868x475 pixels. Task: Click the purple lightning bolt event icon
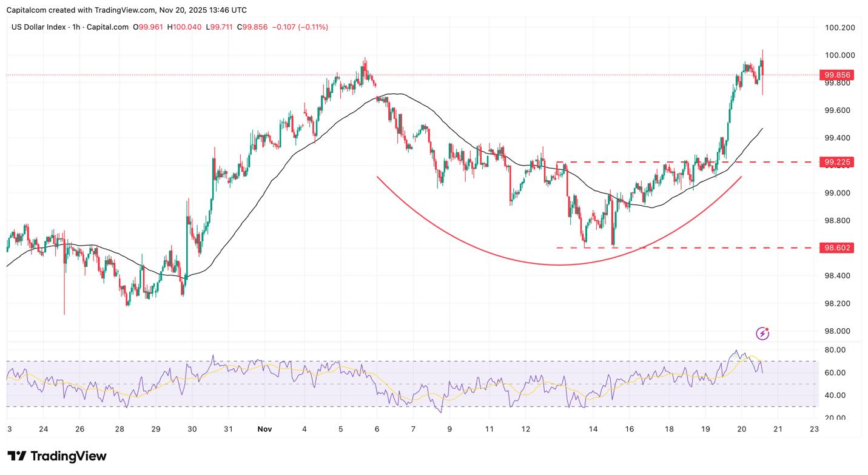coord(762,333)
